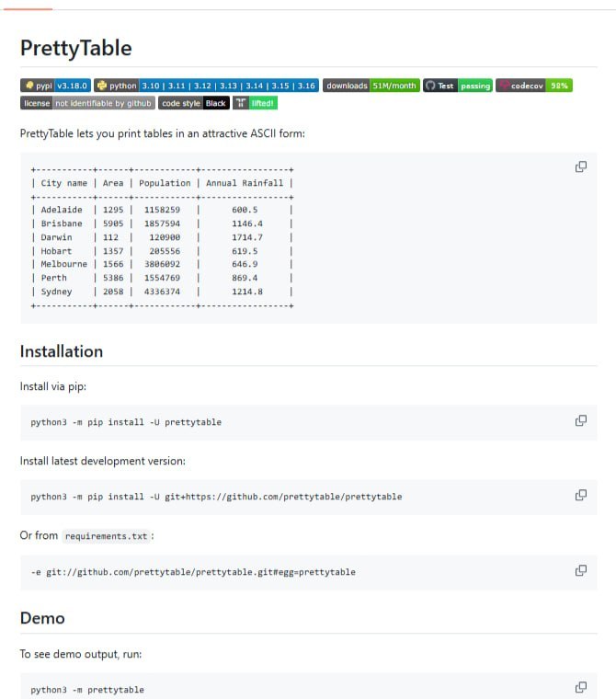Click the 1714.7 rainfall value
Viewport: 616px width, 699px height.
247,237
